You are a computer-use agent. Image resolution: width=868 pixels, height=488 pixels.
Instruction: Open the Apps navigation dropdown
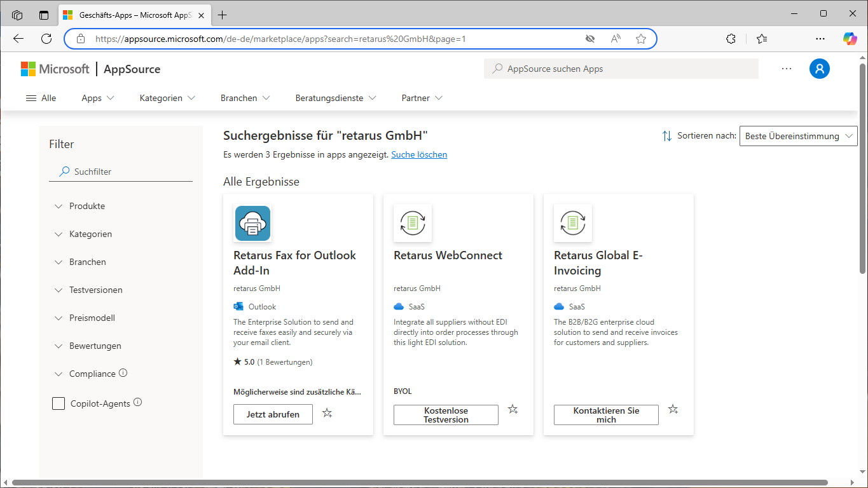pyautogui.click(x=98, y=98)
